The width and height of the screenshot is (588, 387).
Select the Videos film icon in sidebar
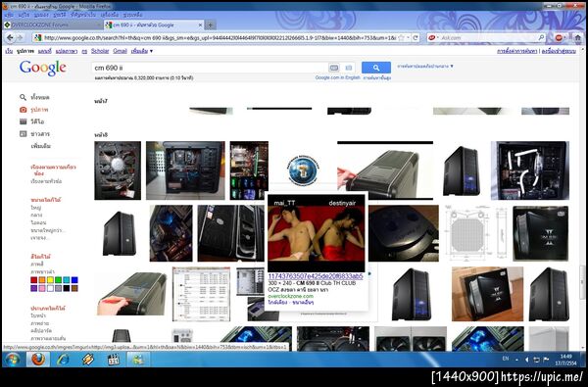24,121
